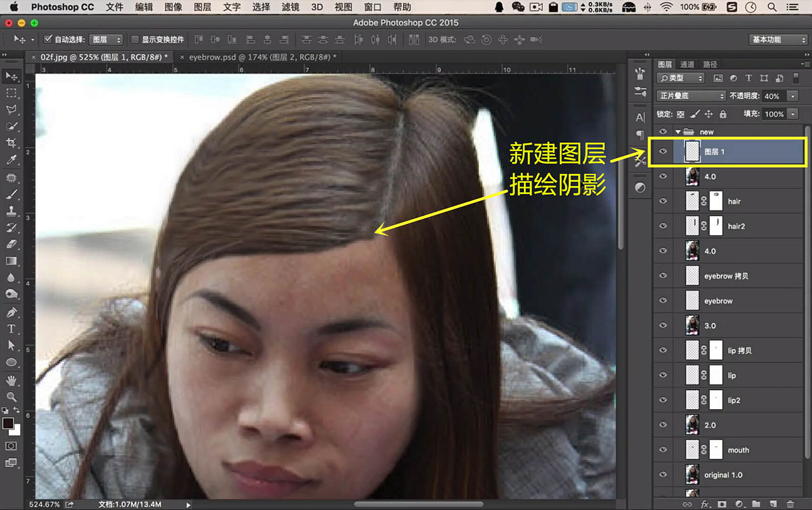The width and height of the screenshot is (812, 510).
Task: Select the Crop tool
Action: tap(11, 143)
